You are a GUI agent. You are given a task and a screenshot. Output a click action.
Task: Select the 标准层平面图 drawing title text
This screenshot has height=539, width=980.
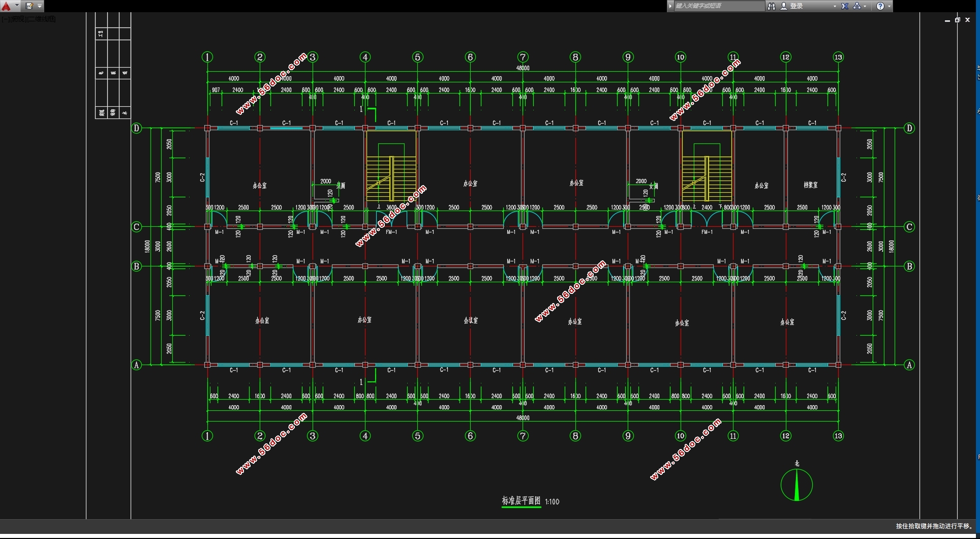tap(521, 501)
